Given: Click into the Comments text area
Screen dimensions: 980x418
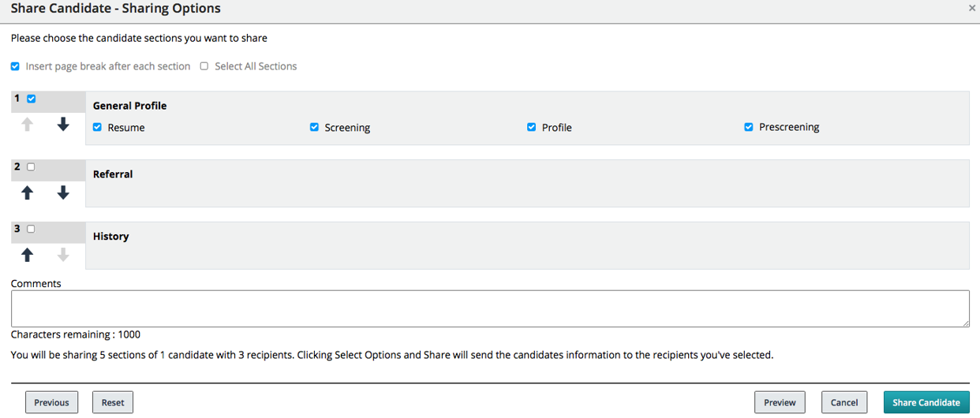Looking at the screenshot, I should click(x=489, y=308).
